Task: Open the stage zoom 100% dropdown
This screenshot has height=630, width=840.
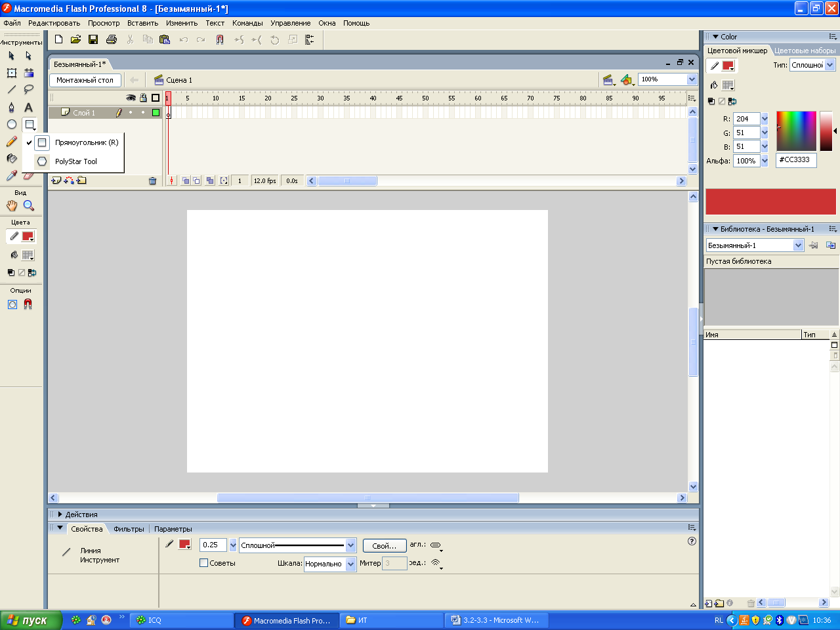Action: point(692,79)
